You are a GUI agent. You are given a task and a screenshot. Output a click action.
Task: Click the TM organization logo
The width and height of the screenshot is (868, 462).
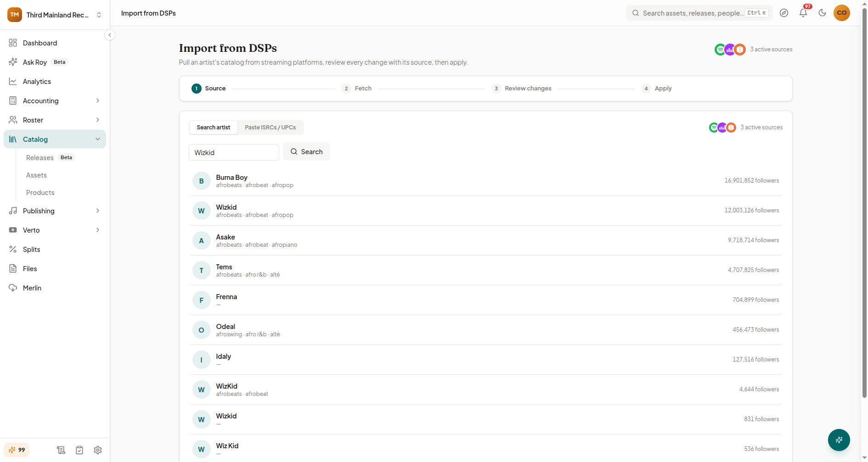[x=15, y=15]
